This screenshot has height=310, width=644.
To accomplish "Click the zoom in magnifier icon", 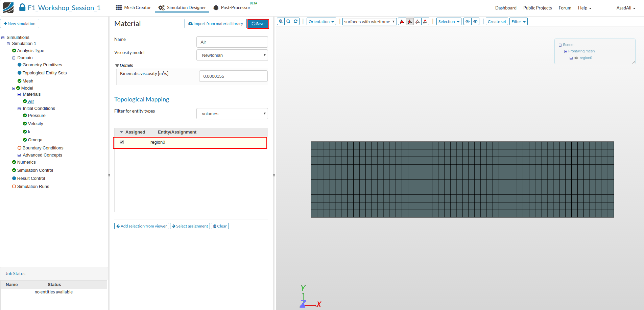I will click(x=281, y=21).
